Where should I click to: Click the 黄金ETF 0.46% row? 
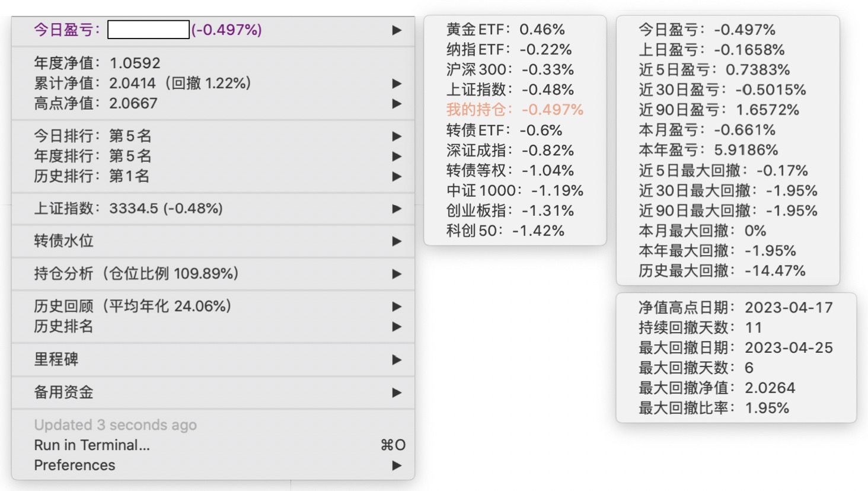pos(505,30)
